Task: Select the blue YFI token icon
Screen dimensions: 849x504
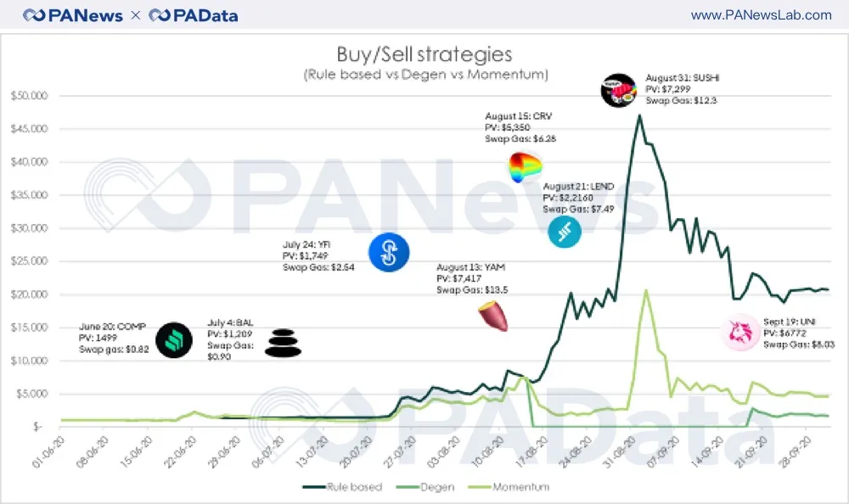Action: tap(389, 252)
